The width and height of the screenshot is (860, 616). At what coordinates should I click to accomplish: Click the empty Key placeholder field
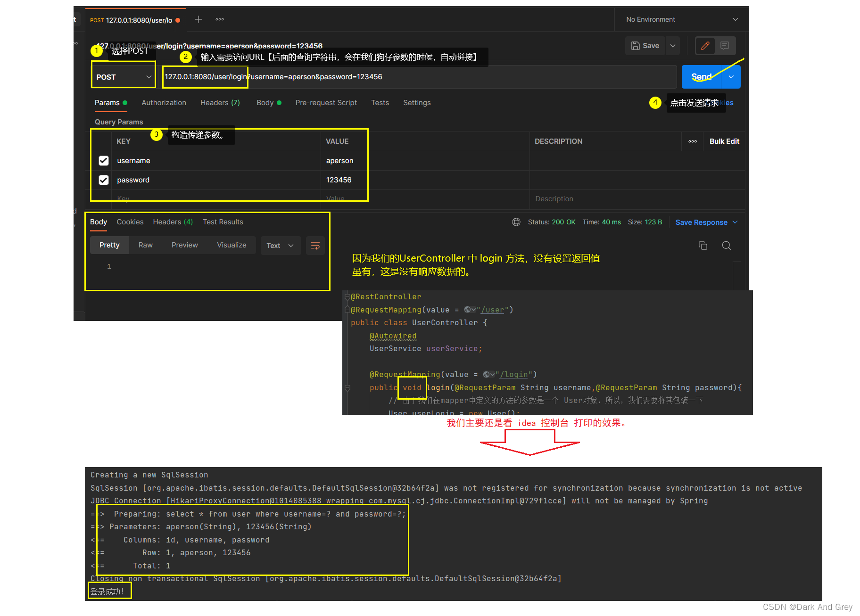(x=215, y=199)
